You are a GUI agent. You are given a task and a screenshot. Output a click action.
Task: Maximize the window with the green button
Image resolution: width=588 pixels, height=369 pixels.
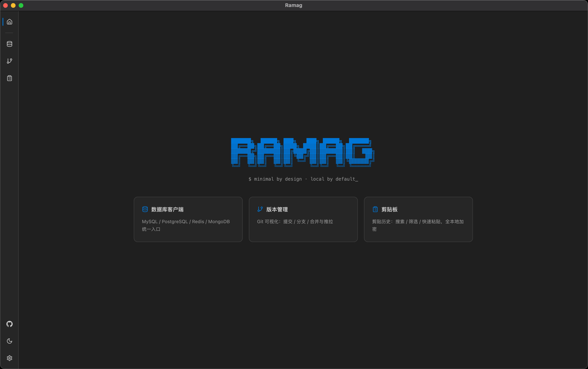tap(21, 5)
